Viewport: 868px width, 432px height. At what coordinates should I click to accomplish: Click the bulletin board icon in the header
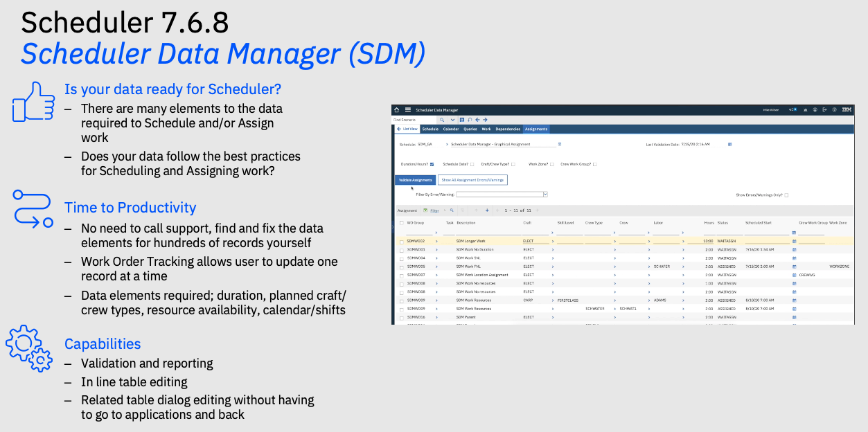(793, 109)
